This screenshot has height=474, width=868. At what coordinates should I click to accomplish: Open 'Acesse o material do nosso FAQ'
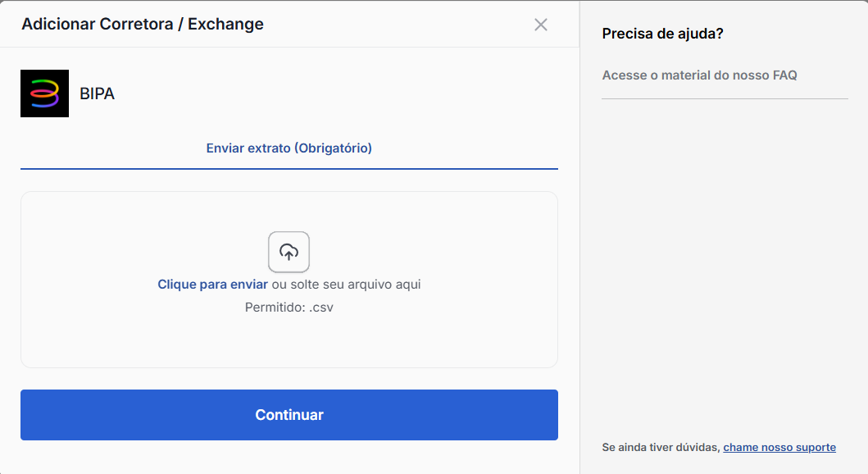699,75
